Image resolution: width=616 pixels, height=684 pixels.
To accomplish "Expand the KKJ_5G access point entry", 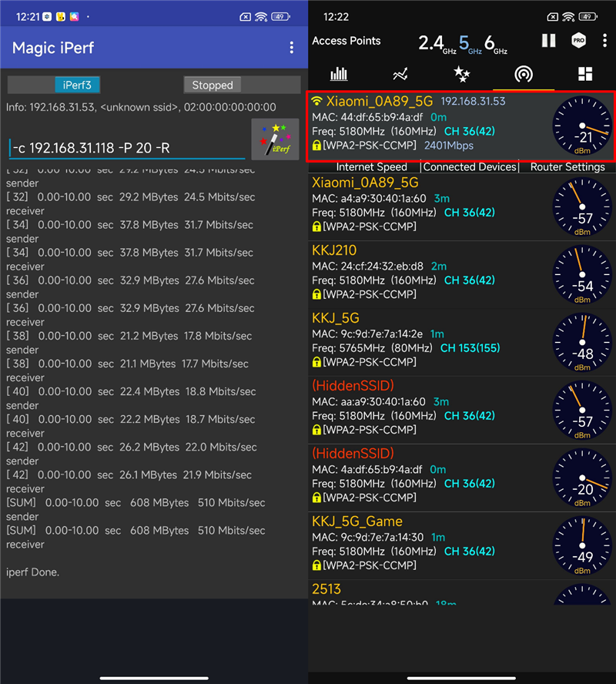I will [462, 343].
